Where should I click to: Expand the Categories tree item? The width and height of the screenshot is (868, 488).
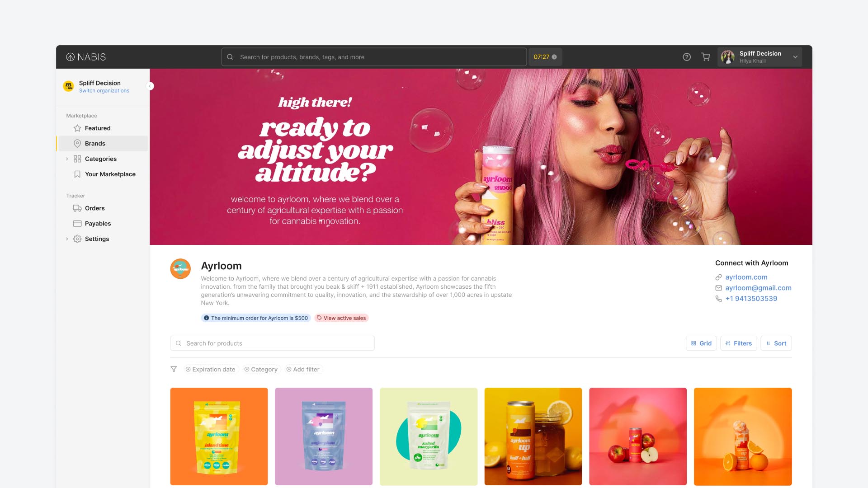[x=67, y=159]
